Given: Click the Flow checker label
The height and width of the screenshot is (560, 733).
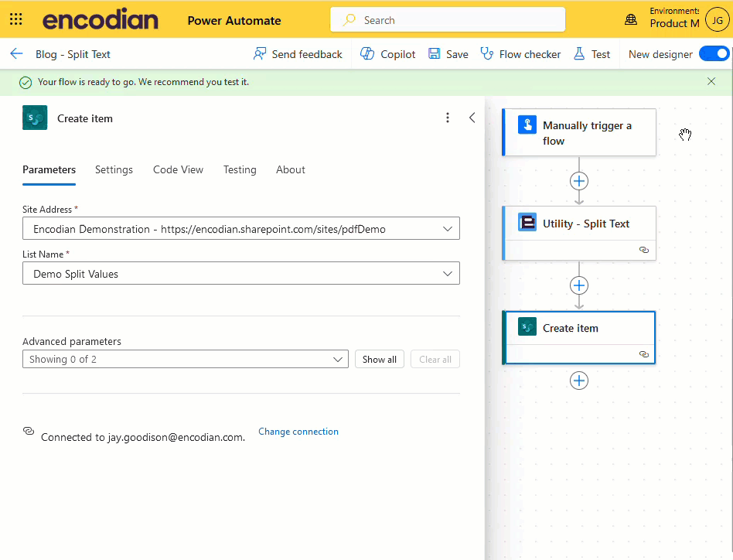Looking at the screenshot, I should coord(530,54).
